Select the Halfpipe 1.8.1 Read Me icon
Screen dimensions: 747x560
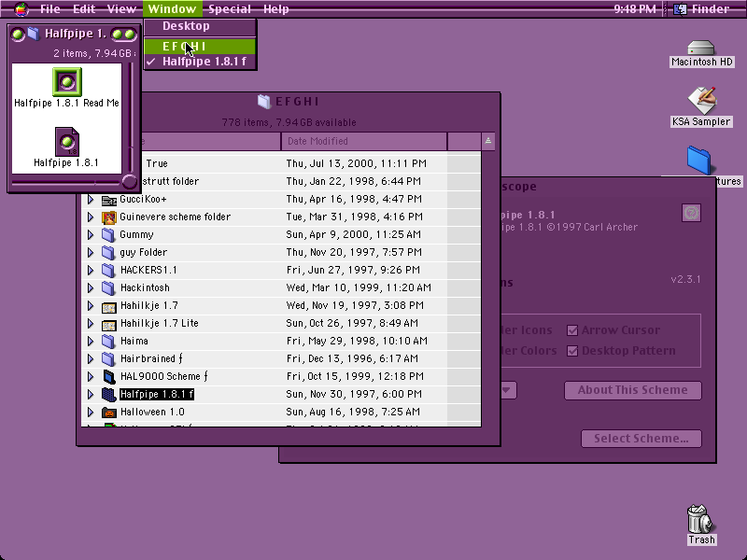[66, 82]
